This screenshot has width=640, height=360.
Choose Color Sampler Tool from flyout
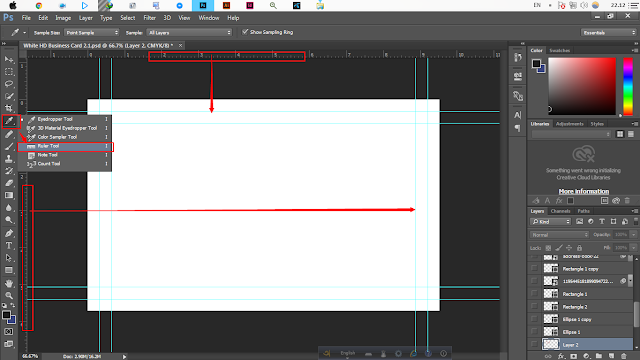tap(65, 137)
